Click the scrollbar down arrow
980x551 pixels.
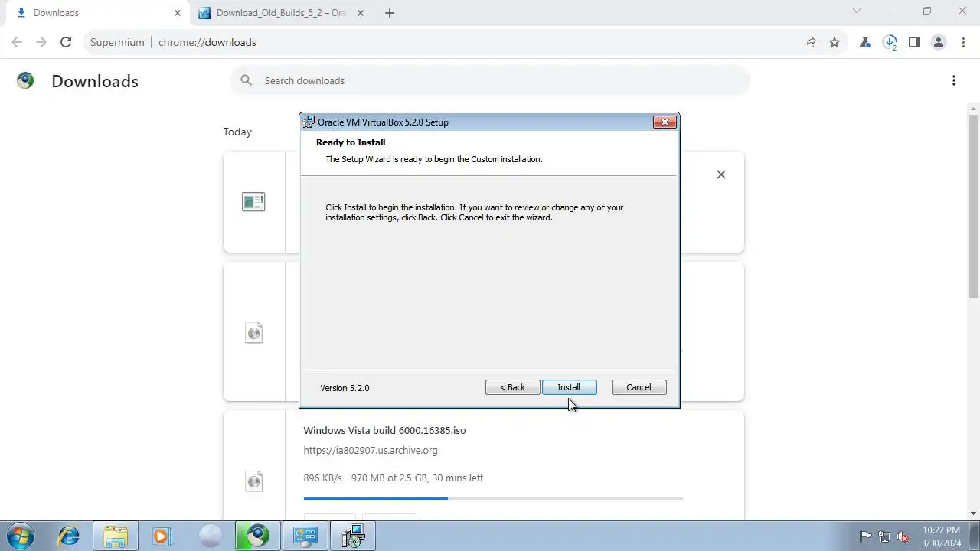tap(973, 514)
